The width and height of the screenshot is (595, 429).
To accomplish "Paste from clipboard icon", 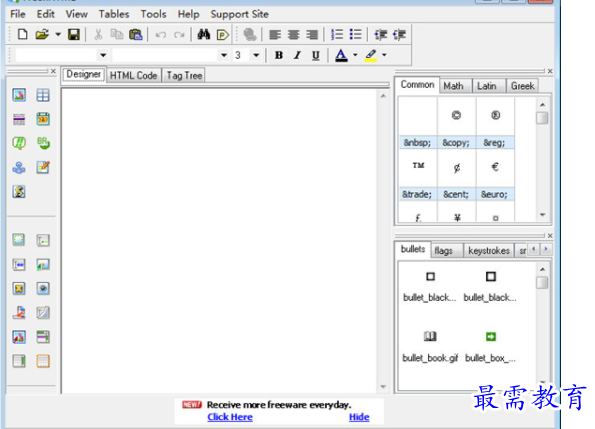I will coord(135,35).
